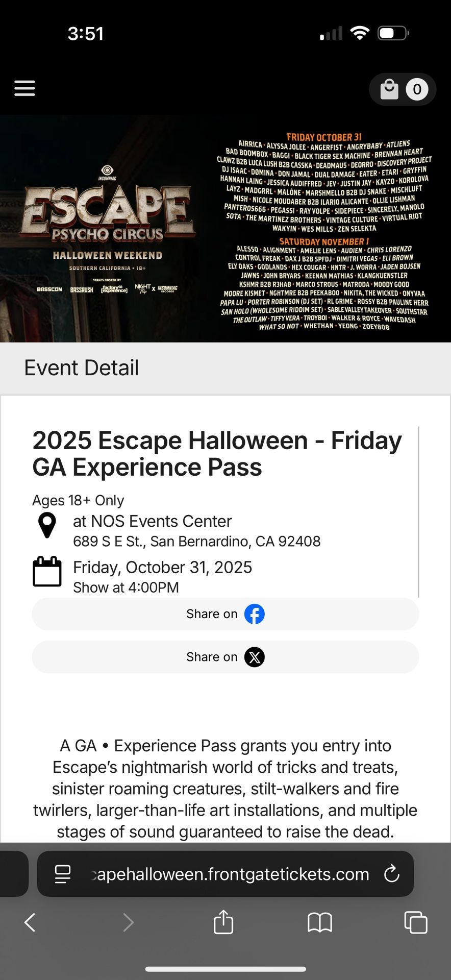The height and width of the screenshot is (980, 451).
Task: Select the Share on X button
Action: tap(225, 657)
